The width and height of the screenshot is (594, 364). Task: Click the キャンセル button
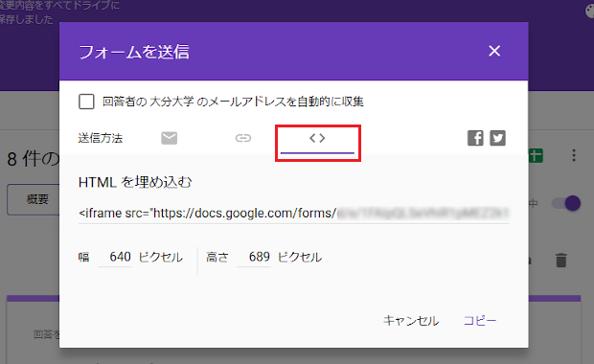pos(411,321)
